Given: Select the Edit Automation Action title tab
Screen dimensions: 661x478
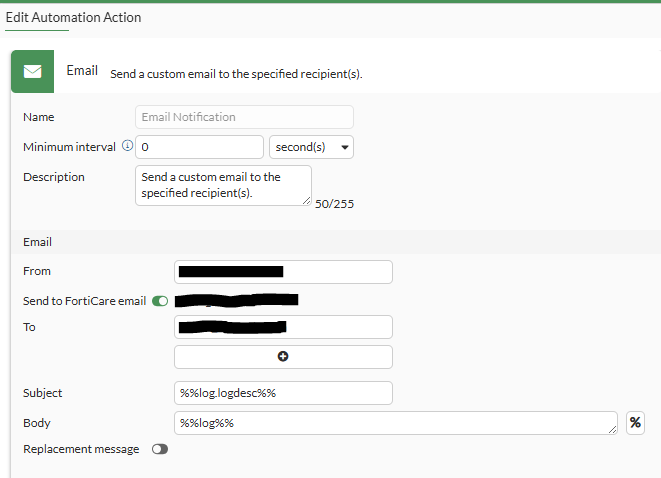Looking at the screenshot, I should coord(73,18).
